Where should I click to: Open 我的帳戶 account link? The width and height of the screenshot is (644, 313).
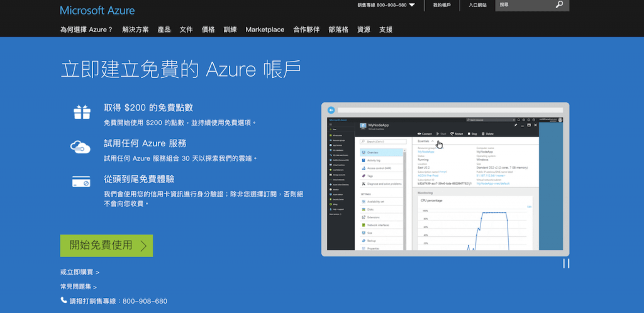point(441,5)
